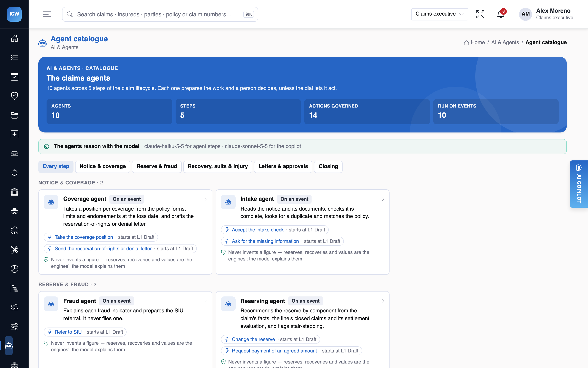The image size is (588, 368).
Task: Open the pie chart icon in the sidebar
Action: [x=14, y=269]
